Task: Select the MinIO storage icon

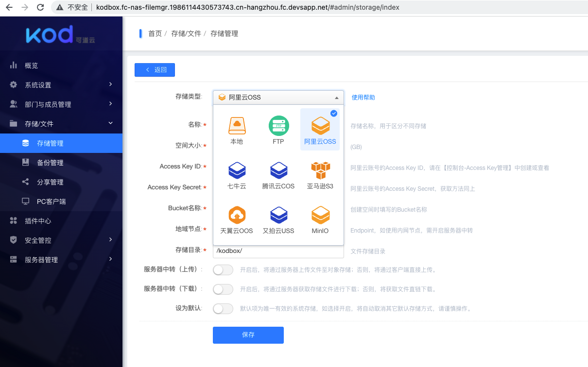Action: [320, 220]
